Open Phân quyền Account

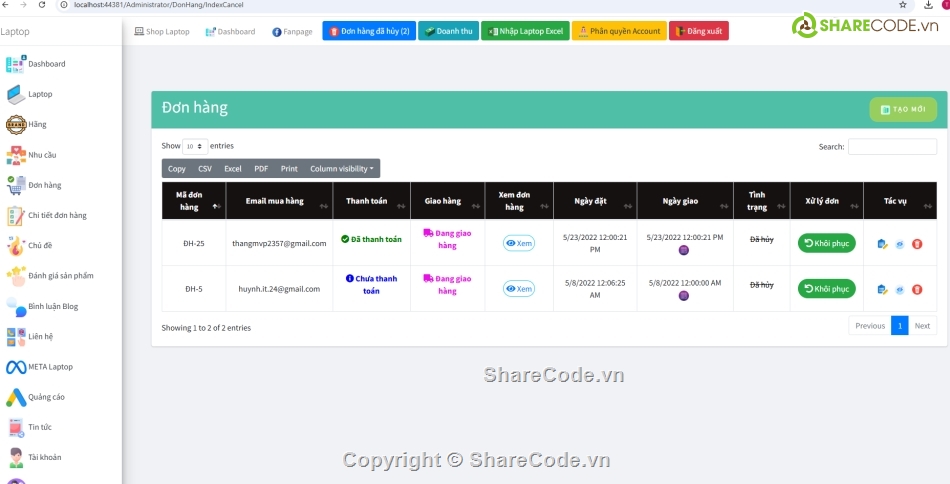point(619,31)
